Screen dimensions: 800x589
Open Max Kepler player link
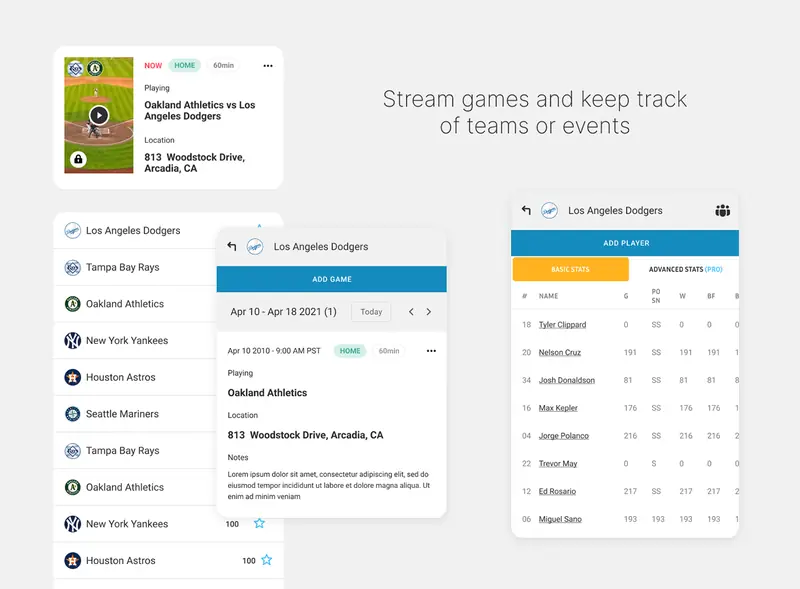[558, 408]
